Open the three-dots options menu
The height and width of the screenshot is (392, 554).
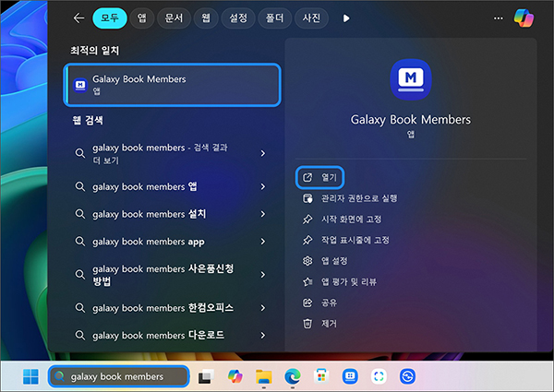(x=499, y=18)
